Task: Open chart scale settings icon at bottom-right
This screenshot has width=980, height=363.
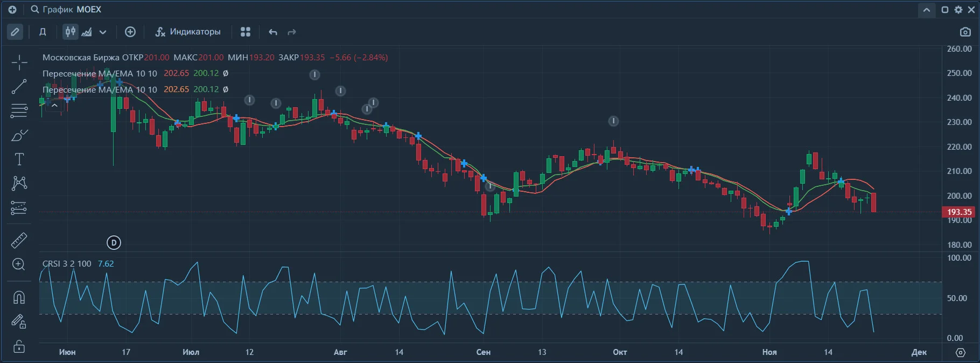Action: point(961,352)
